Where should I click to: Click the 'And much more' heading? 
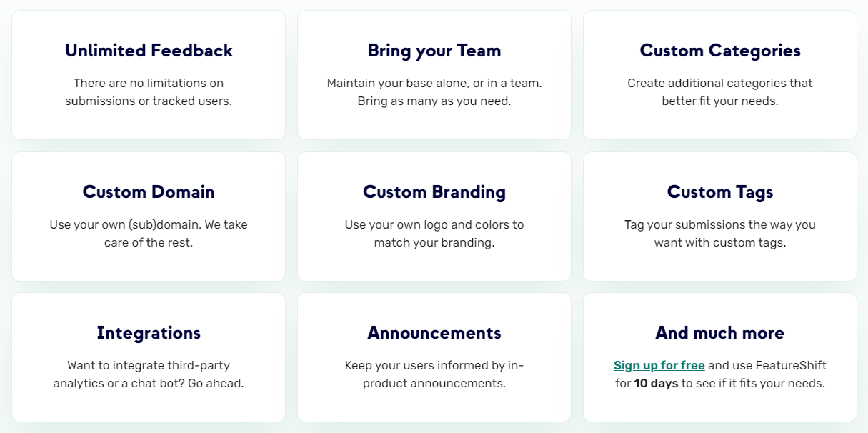tap(720, 333)
